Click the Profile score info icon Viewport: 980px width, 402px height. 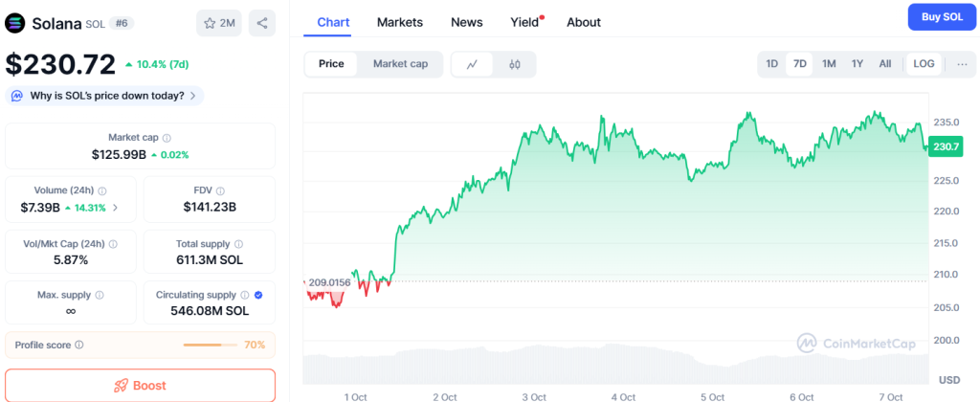click(79, 345)
